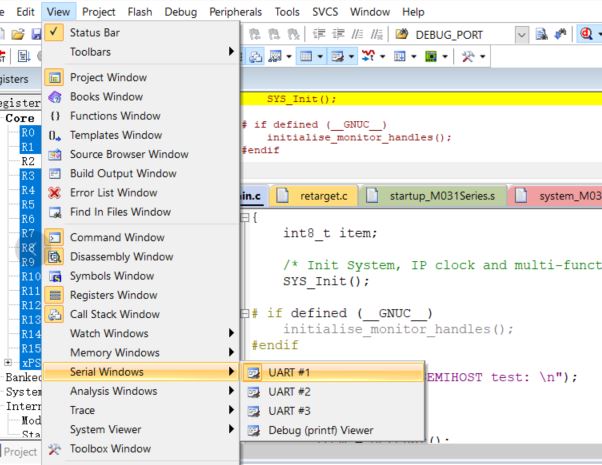
Task: Click the Trace Windows toolbar icon
Action: click(x=400, y=56)
